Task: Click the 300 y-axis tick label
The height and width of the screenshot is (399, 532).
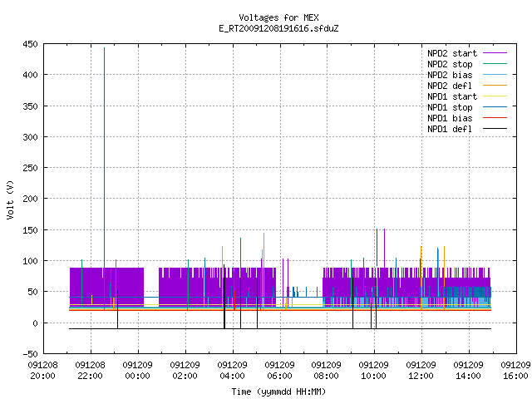Action: [30, 137]
